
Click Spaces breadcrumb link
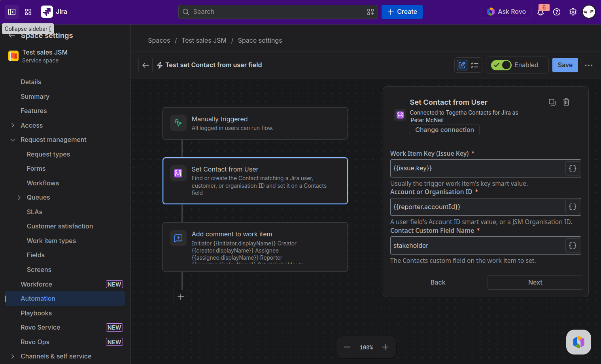click(159, 41)
